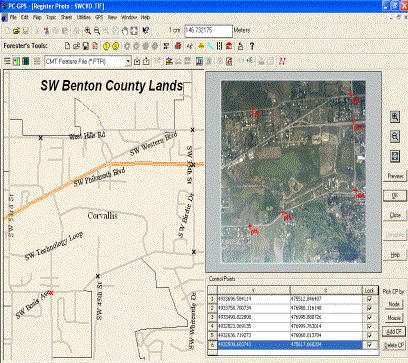
Task: Click the open folder icon in top toolbar
Action: click(x=16, y=31)
